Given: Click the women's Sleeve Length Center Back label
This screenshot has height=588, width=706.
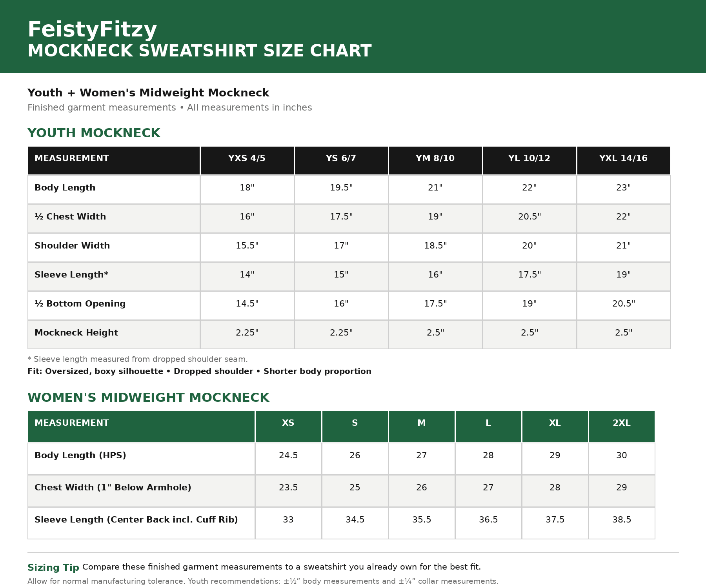Looking at the screenshot, I should (x=136, y=520).
